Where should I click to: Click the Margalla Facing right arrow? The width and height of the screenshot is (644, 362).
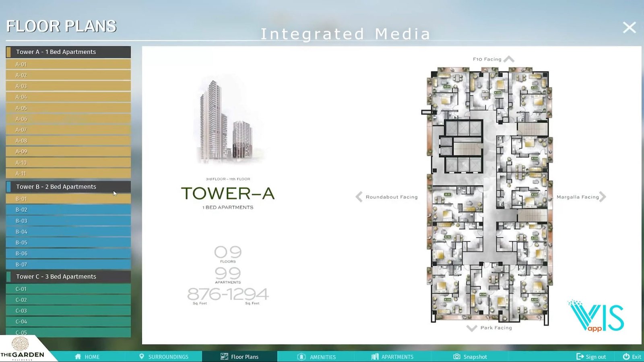(603, 197)
